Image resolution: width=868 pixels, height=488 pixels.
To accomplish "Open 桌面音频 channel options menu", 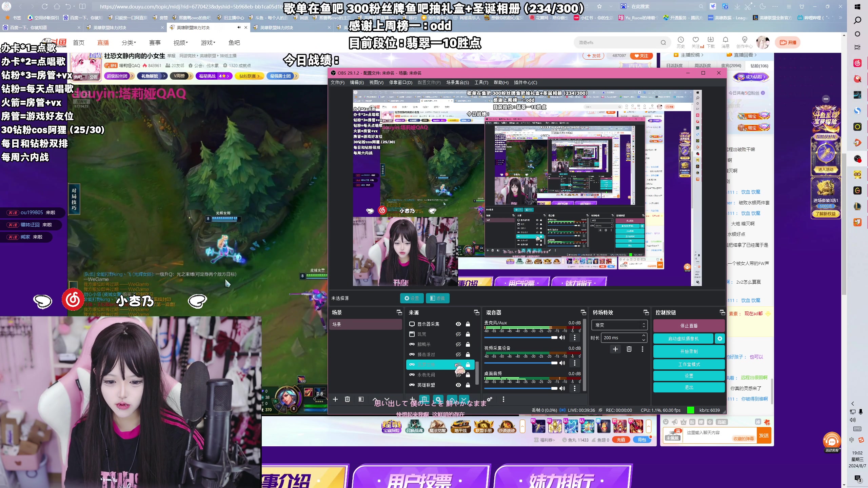I will pyautogui.click(x=575, y=388).
